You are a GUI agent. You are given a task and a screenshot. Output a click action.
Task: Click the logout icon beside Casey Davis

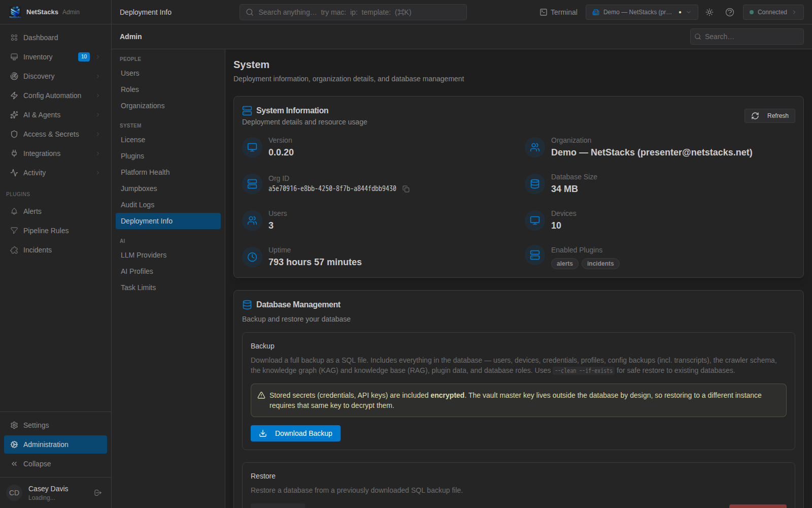pyautogui.click(x=98, y=493)
